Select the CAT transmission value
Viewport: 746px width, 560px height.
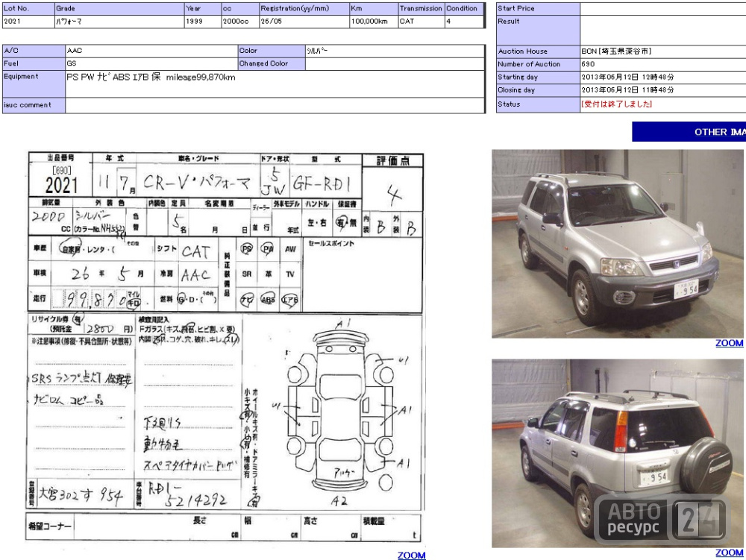pos(421,22)
